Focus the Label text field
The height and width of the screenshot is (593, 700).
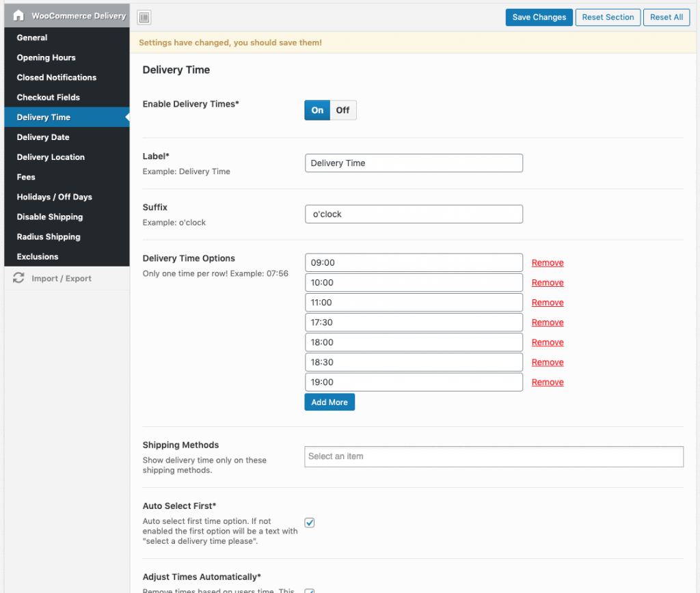pyautogui.click(x=414, y=163)
